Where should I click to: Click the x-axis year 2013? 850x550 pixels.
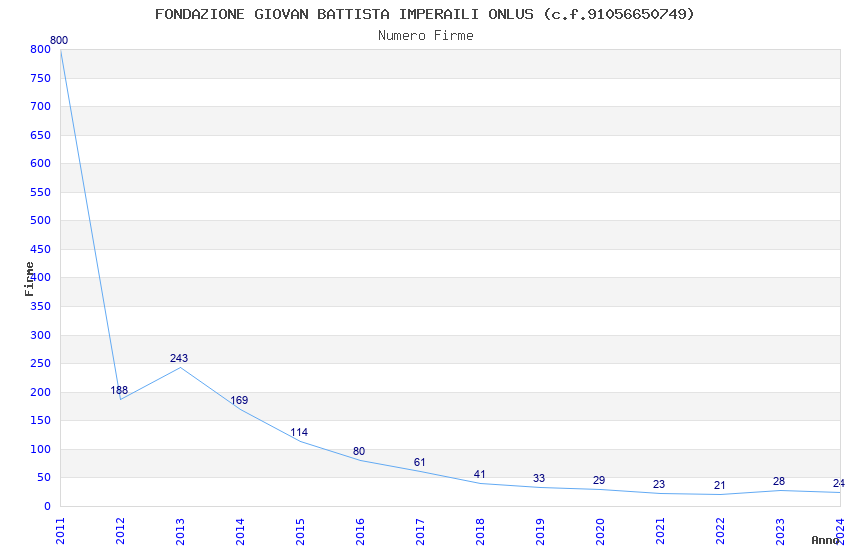tap(180, 531)
